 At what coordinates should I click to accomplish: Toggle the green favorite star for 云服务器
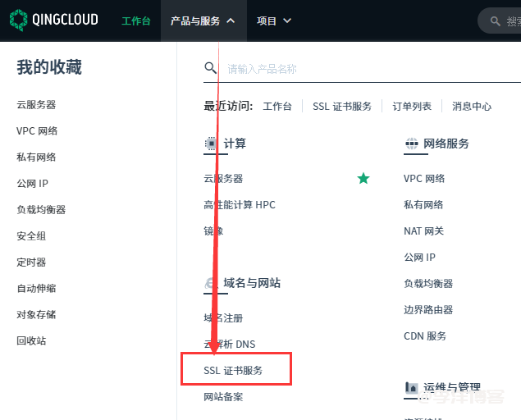tap(363, 178)
